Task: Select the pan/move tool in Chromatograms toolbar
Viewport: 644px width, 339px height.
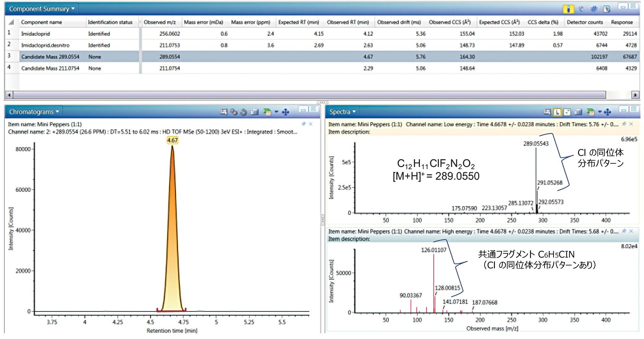Action: pyautogui.click(x=285, y=112)
